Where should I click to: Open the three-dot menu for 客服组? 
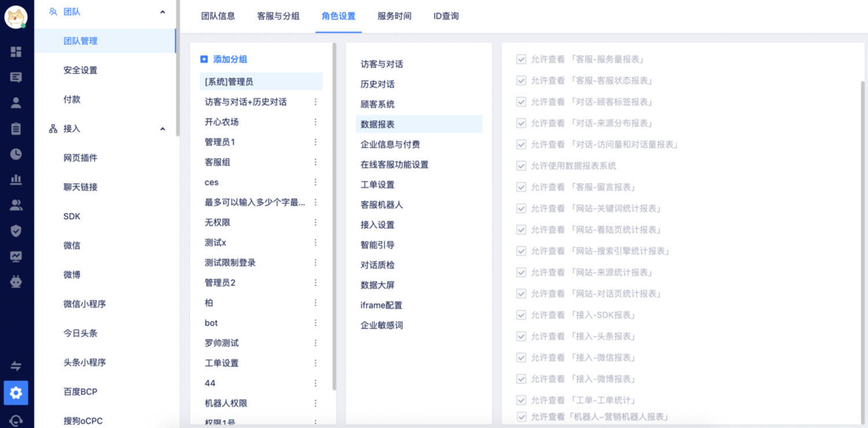pos(315,162)
